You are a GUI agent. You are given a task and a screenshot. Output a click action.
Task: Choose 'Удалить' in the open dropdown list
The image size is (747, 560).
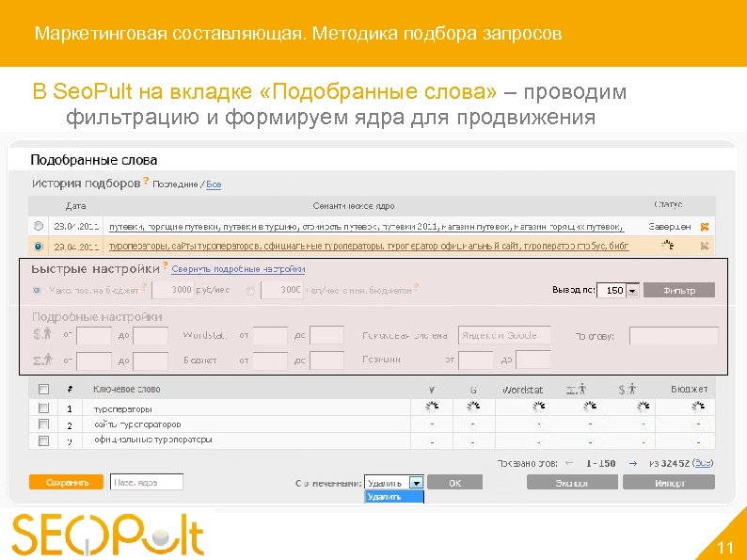[393, 497]
